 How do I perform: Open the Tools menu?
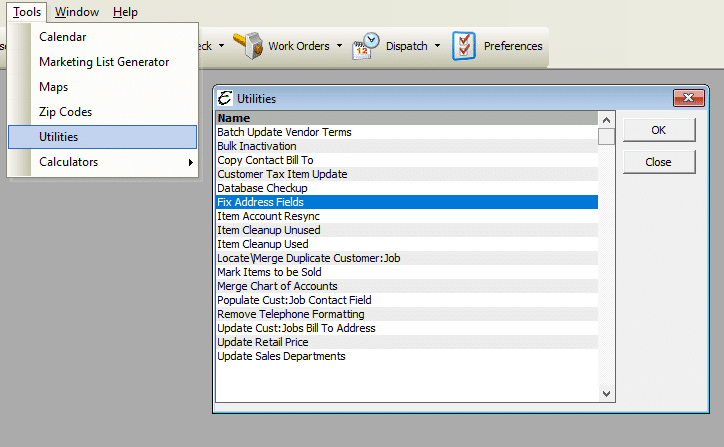point(27,12)
